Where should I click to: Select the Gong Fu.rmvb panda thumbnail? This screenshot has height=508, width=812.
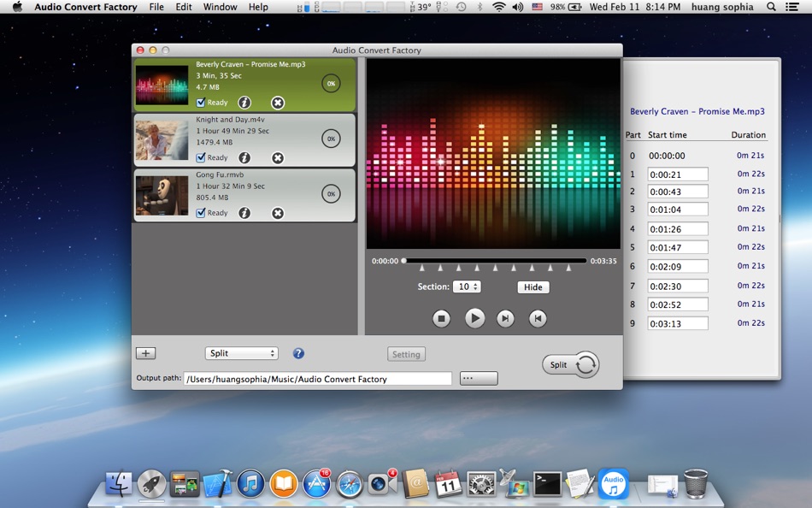[162, 196]
